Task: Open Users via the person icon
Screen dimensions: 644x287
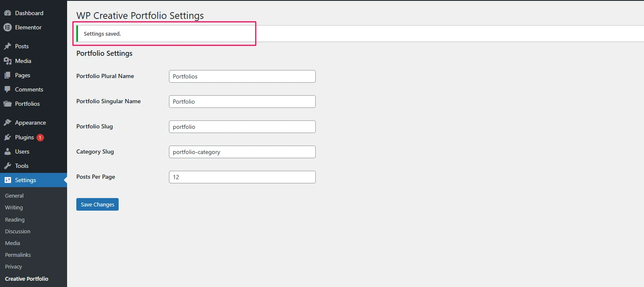Action: [x=8, y=151]
